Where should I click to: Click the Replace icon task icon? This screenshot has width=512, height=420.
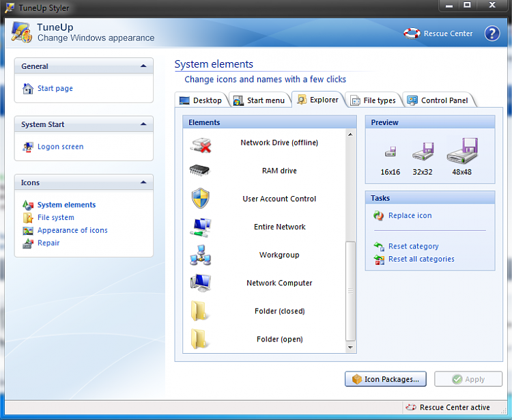378,216
